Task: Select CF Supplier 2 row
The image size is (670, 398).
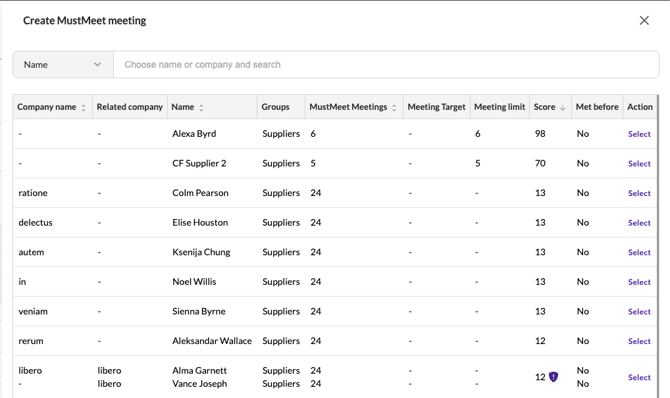Action: pos(639,163)
